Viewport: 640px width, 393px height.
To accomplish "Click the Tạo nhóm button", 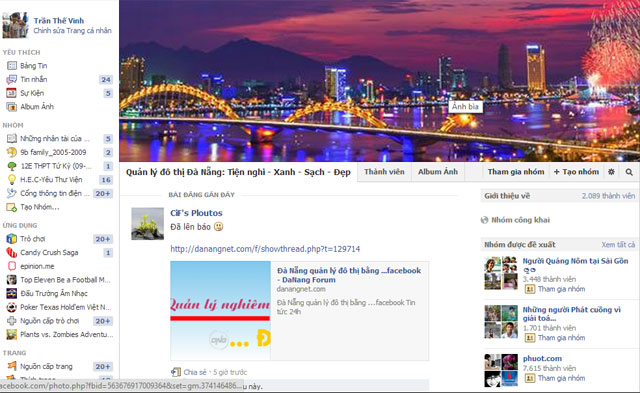I will [576, 172].
